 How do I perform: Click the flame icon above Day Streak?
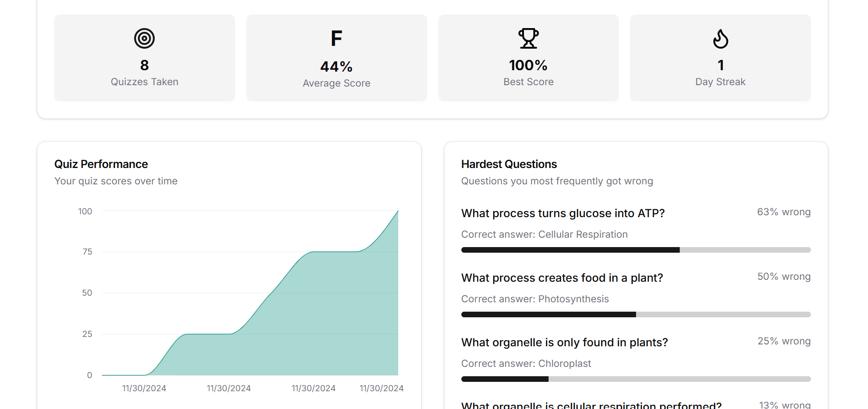[720, 38]
